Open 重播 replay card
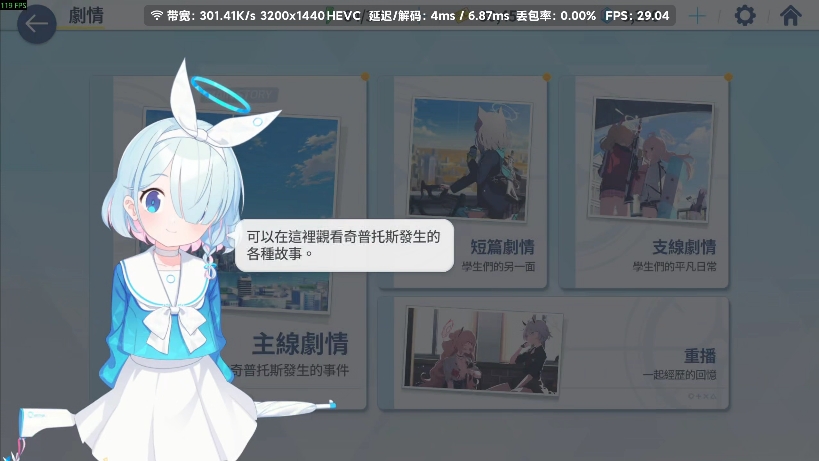 (x=553, y=353)
